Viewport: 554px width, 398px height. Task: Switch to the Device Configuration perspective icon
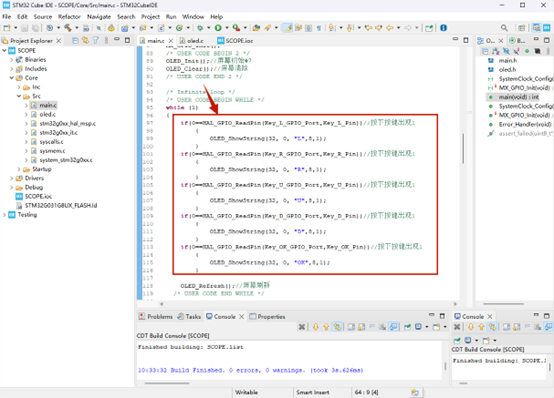tap(547, 28)
